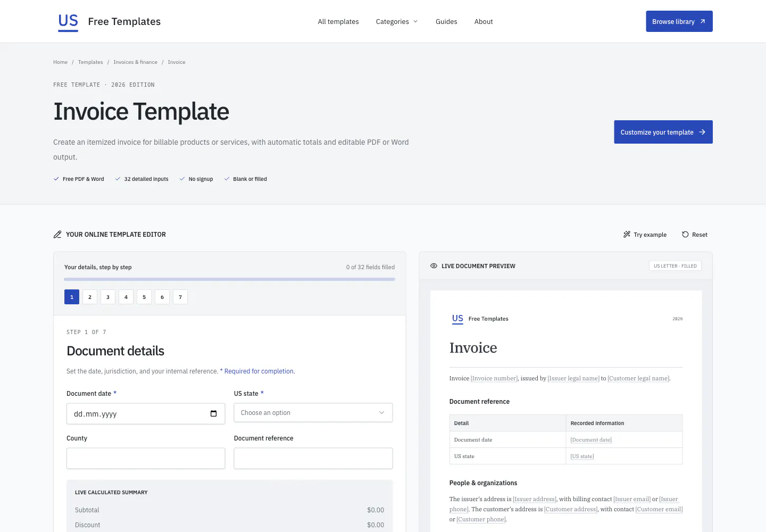
Task: Click the [Customer phone] placeholder
Action: pos(481,519)
